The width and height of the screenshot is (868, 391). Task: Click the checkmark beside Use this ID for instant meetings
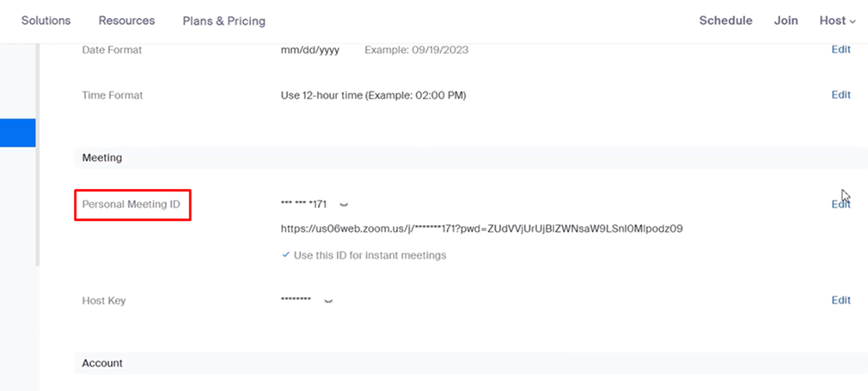coord(285,255)
